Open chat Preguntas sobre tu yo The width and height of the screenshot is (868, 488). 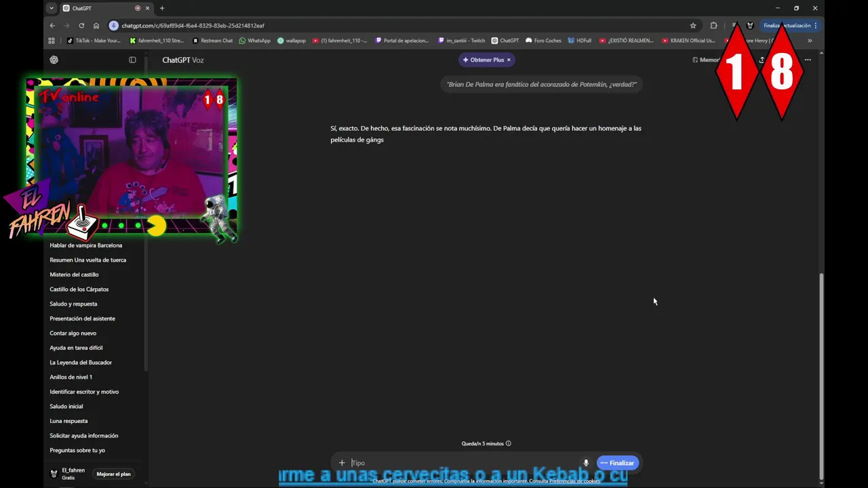tap(77, 450)
